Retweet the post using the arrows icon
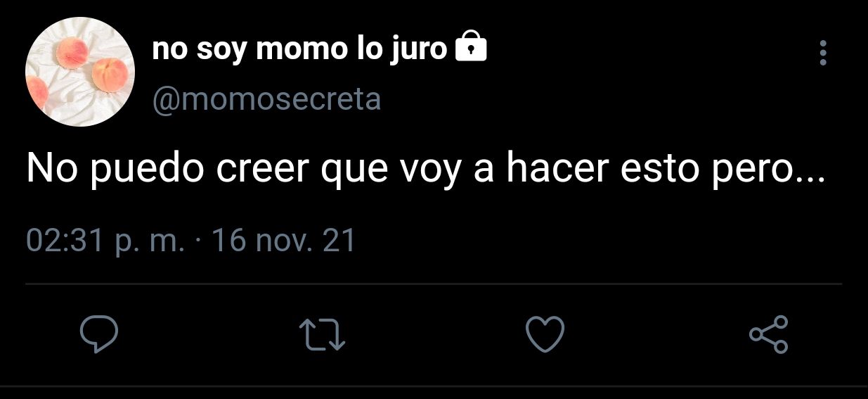This screenshot has width=868, height=399. (322, 335)
